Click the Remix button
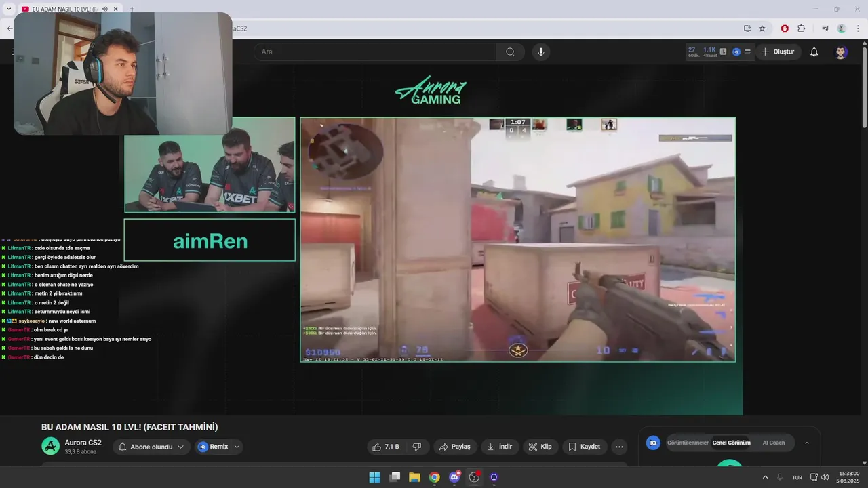This screenshot has width=868, height=488. coord(213,447)
